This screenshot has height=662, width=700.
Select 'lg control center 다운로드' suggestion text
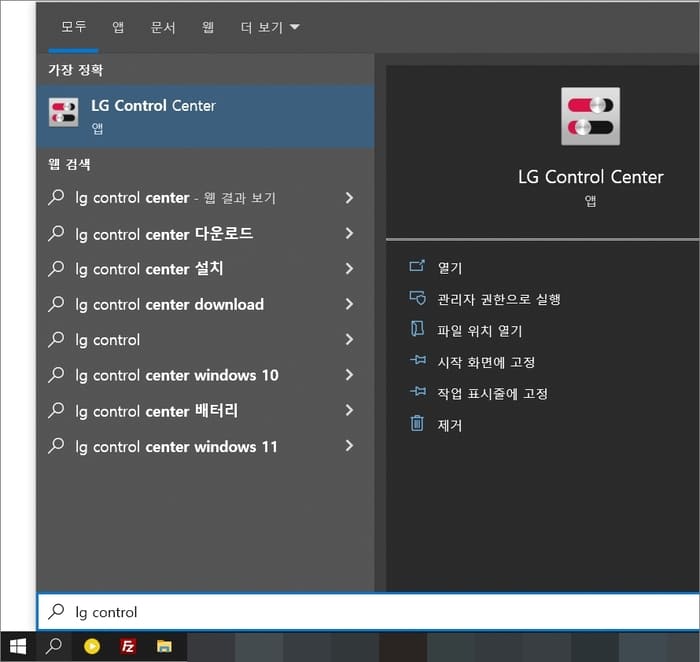pyautogui.click(x=164, y=233)
